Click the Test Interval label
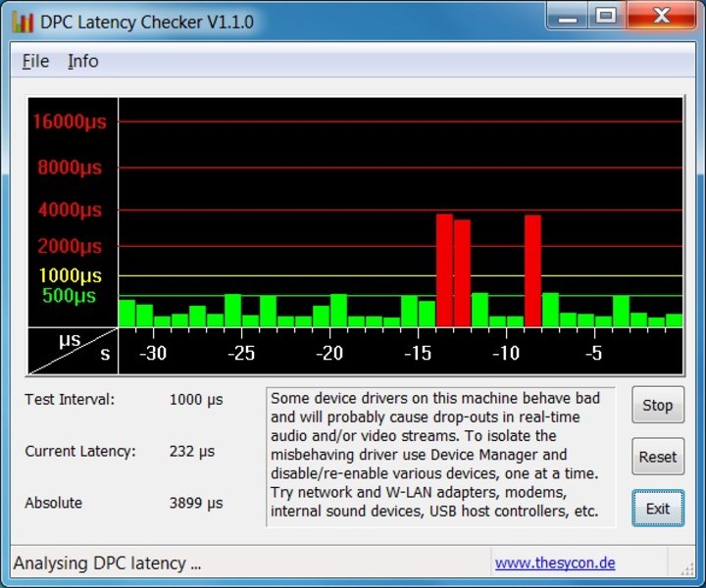This screenshot has height=588, width=706. (x=70, y=400)
